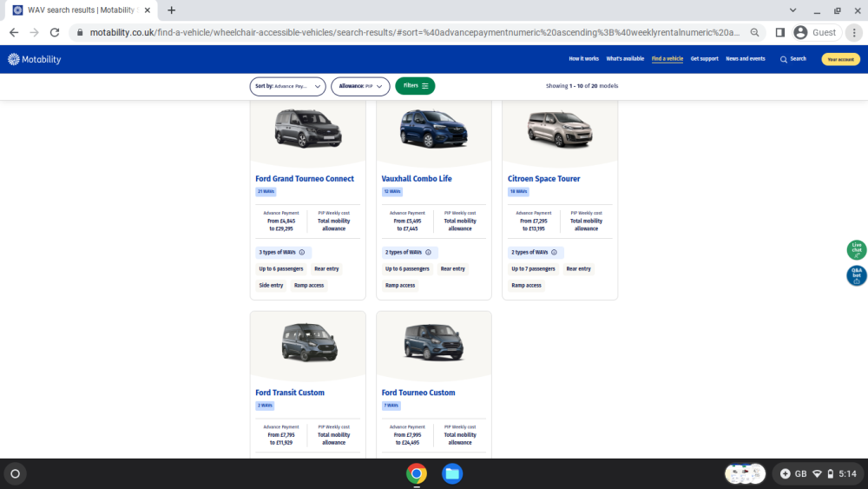Show info for Vauxhall Combo WAV types
Viewport: 868px width, 489px height.
[x=428, y=253]
